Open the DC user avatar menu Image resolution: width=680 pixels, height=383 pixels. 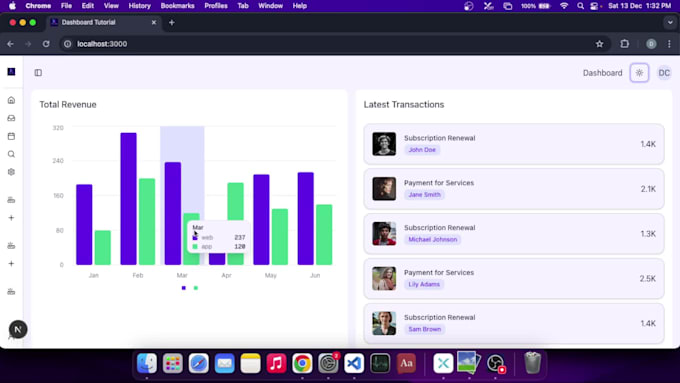664,73
